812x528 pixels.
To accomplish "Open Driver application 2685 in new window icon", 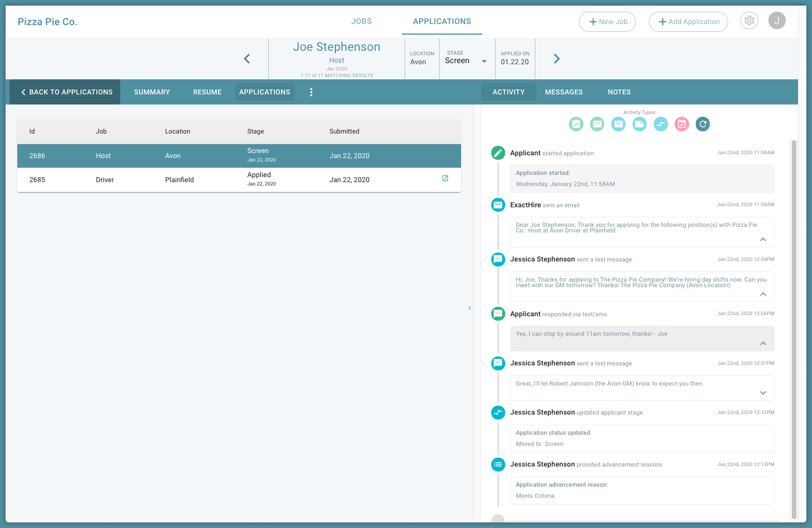I will click(445, 178).
